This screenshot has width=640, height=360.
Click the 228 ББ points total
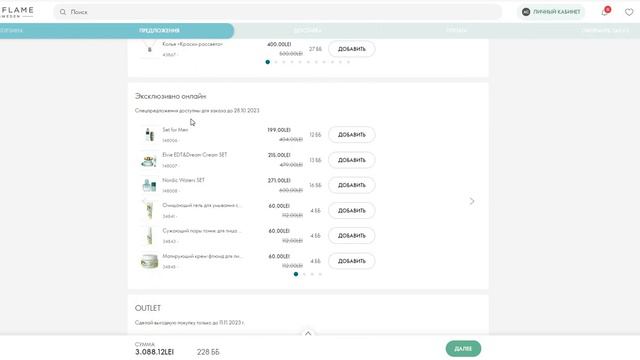point(208,352)
